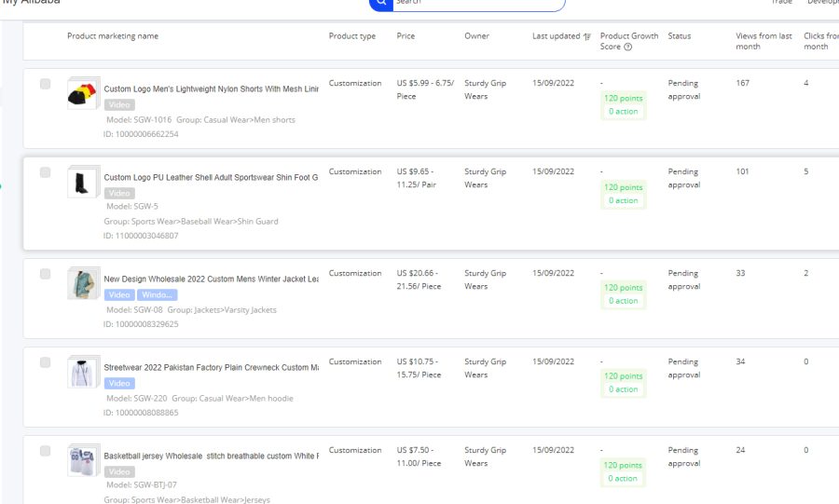Click 120 points badge for Winter Jacket

click(x=624, y=288)
